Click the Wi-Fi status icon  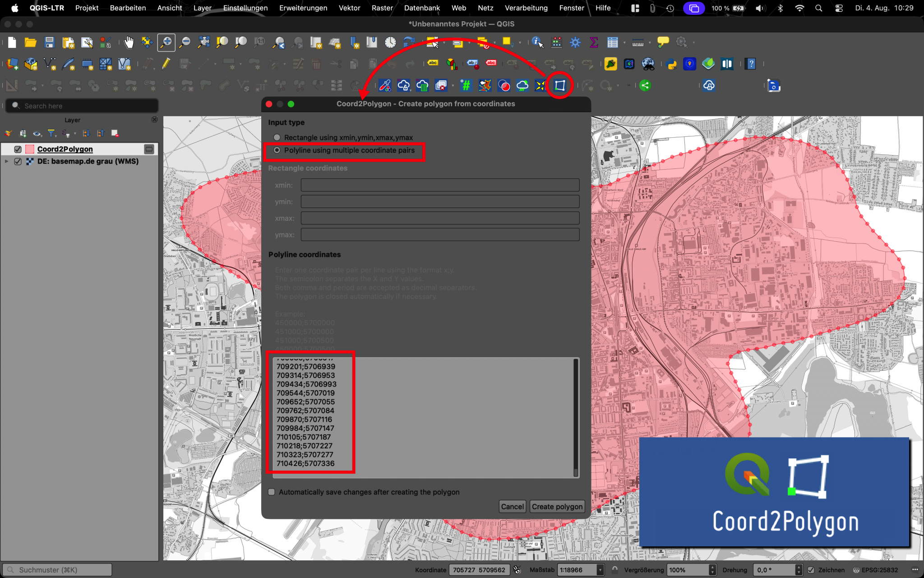click(799, 8)
